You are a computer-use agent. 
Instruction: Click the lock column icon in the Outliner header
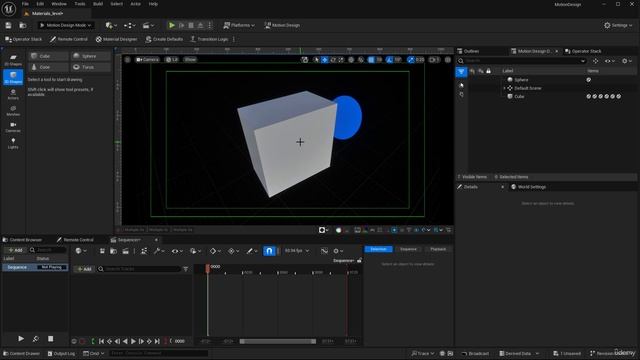(488, 71)
